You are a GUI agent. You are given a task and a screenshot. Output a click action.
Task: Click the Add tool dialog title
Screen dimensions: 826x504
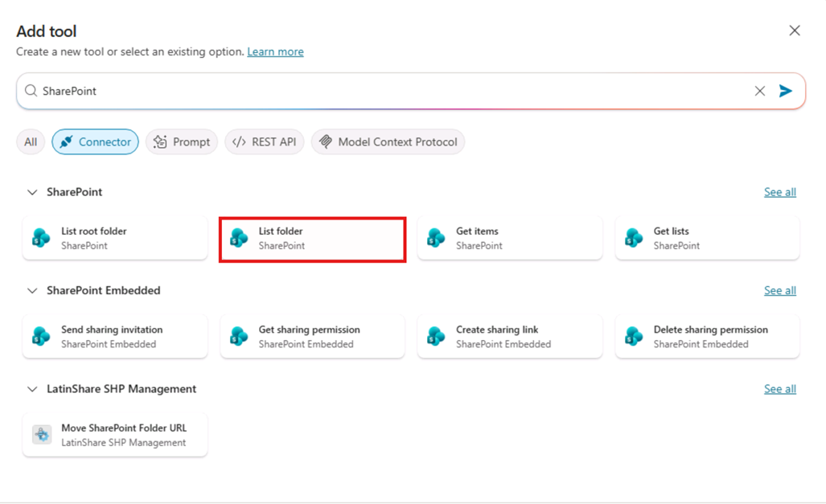coord(47,31)
